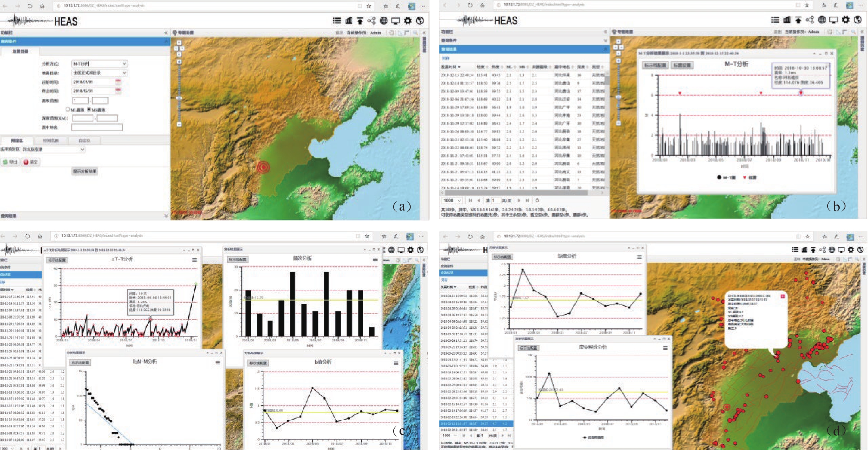Click the globe grid icon in panel (b) toolbar
Screen dimensions: 868x450
[822, 20]
